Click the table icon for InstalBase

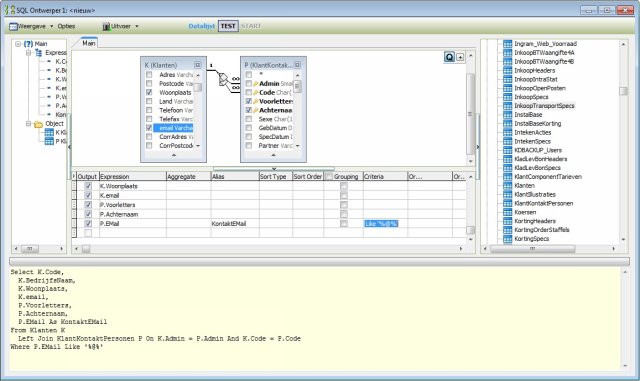pyautogui.click(x=507, y=115)
